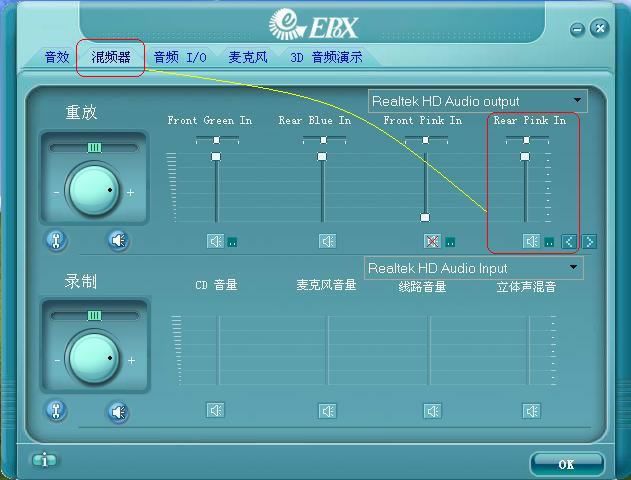
Task: Click the 录制 section label
Action: (80, 281)
